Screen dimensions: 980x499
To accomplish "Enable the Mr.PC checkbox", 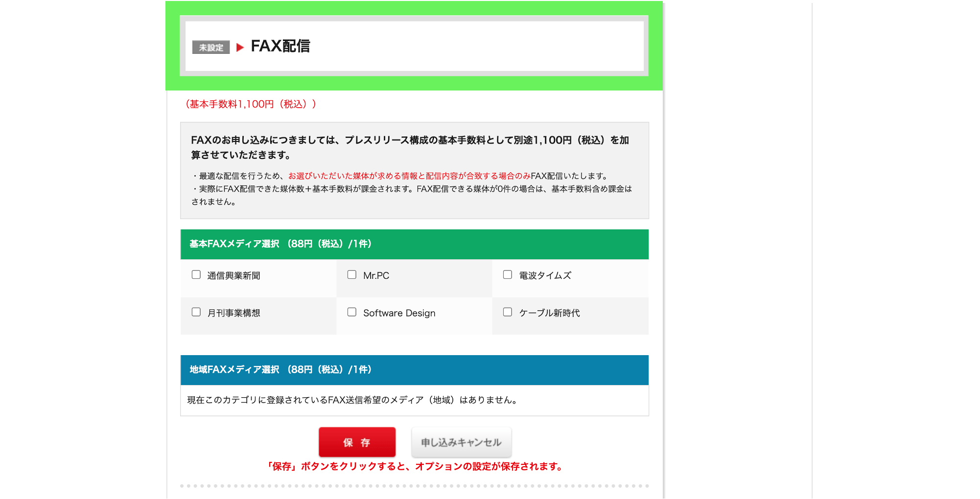I will pos(352,275).
